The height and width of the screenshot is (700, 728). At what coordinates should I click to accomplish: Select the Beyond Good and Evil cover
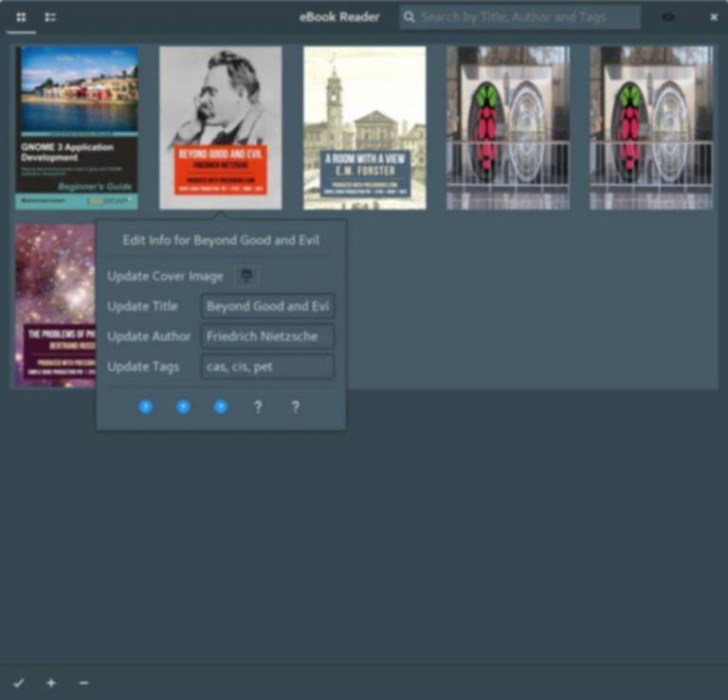[x=221, y=128]
